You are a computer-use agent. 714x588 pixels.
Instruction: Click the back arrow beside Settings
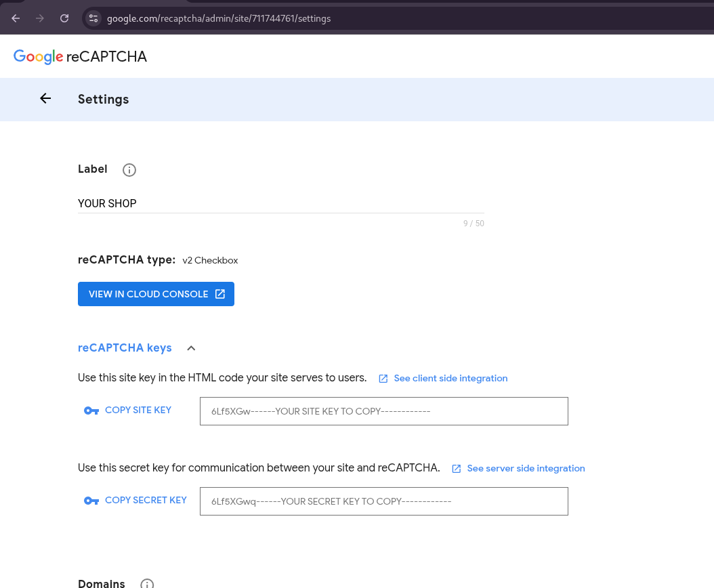click(45, 98)
